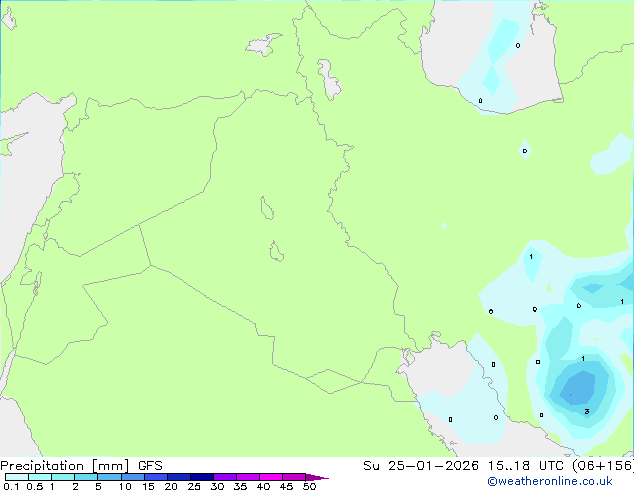Screen dimensions: 634x490
Task: Open the weatheronline.co.uk copyright link
Action: click(549, 481)
